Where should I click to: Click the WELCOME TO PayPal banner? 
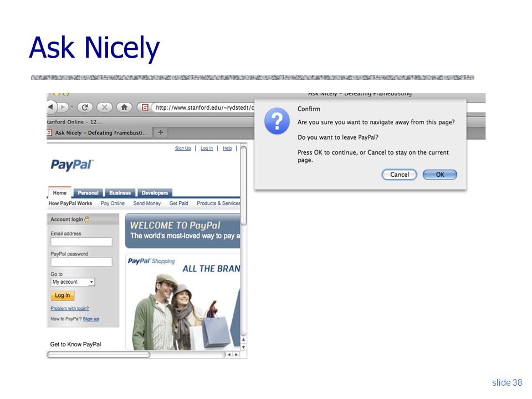click(x=183, y=231)
